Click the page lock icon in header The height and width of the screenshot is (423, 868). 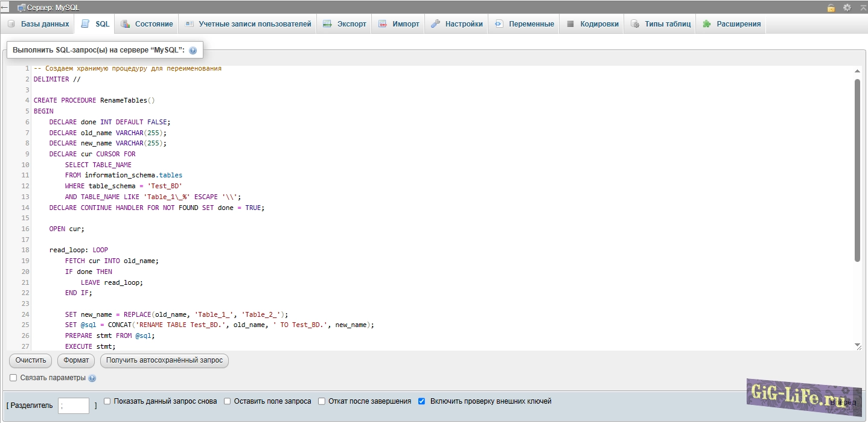pos(831,8)
